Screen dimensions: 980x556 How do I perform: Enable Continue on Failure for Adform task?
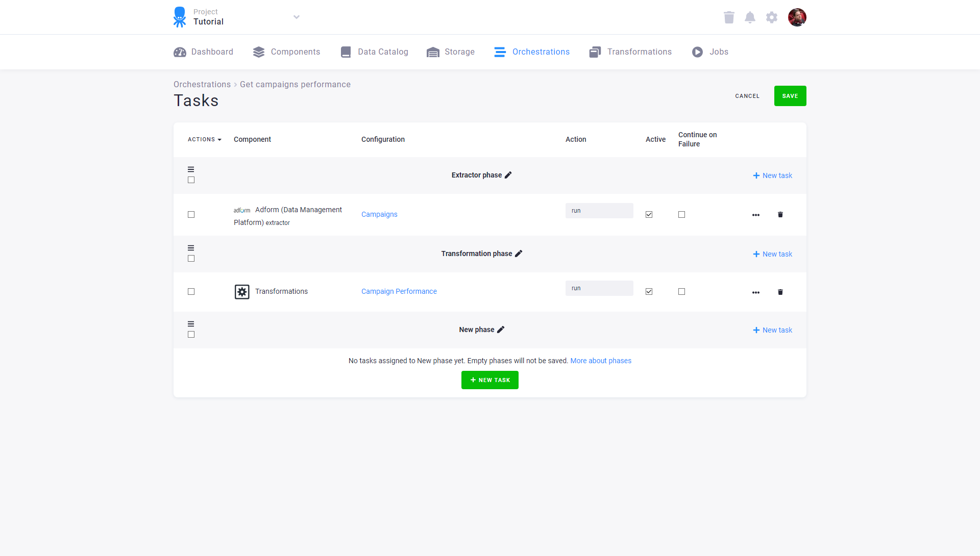click(x=681, y=214)
